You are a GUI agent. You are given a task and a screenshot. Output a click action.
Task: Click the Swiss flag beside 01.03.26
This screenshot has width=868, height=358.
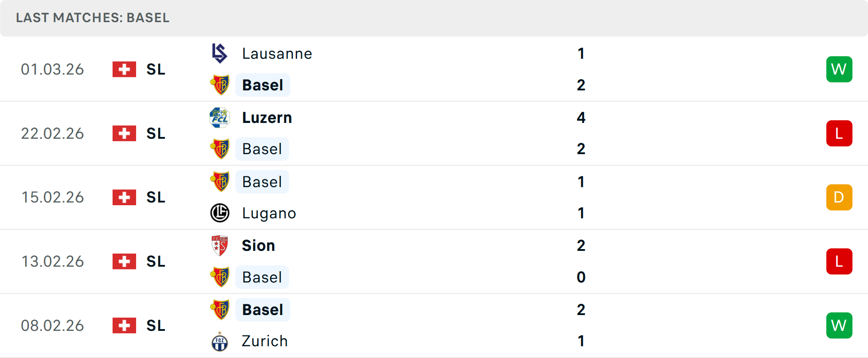point(124,69)
